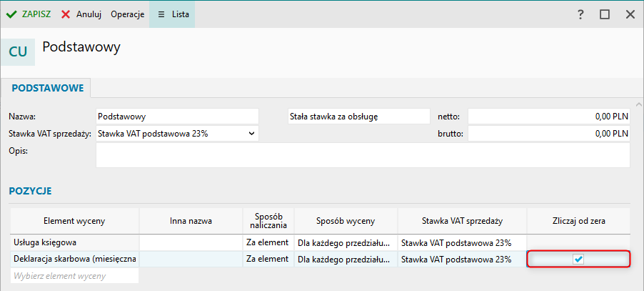Click the netto amount field
644x291 pixels.
(548, 116)
